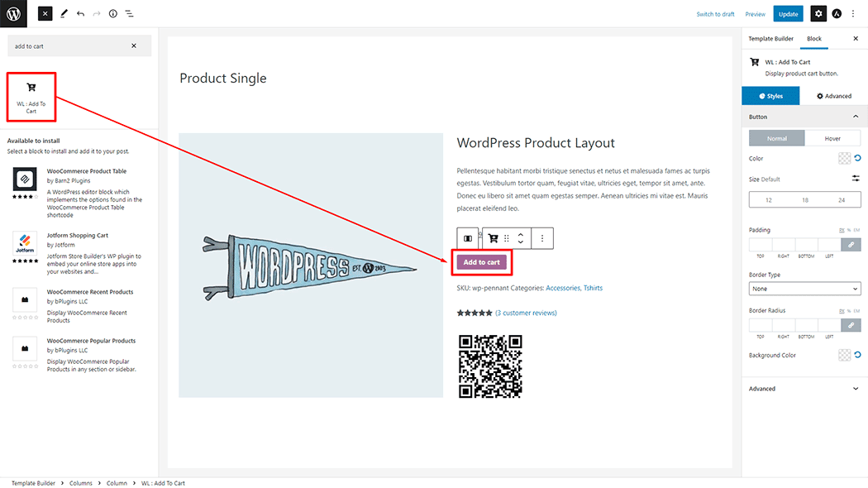Open the Advanced settings tab
868x488 pixels.
[834, 96]
